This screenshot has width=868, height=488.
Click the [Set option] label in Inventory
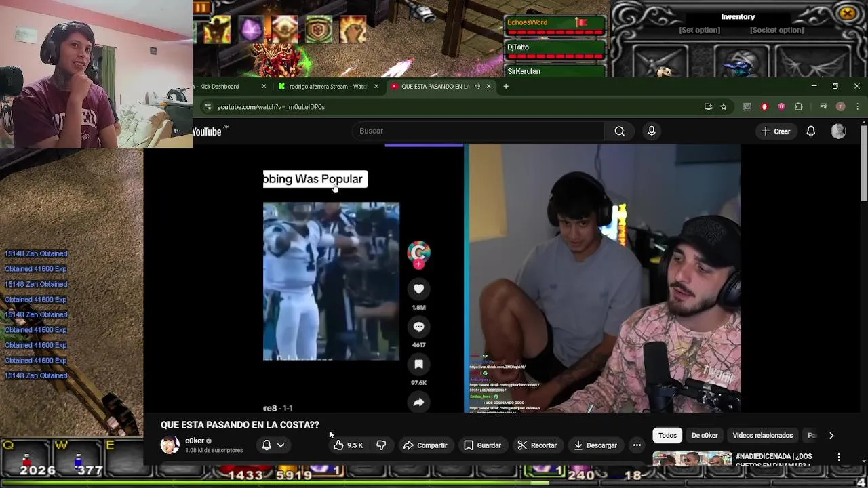[700, 30]
